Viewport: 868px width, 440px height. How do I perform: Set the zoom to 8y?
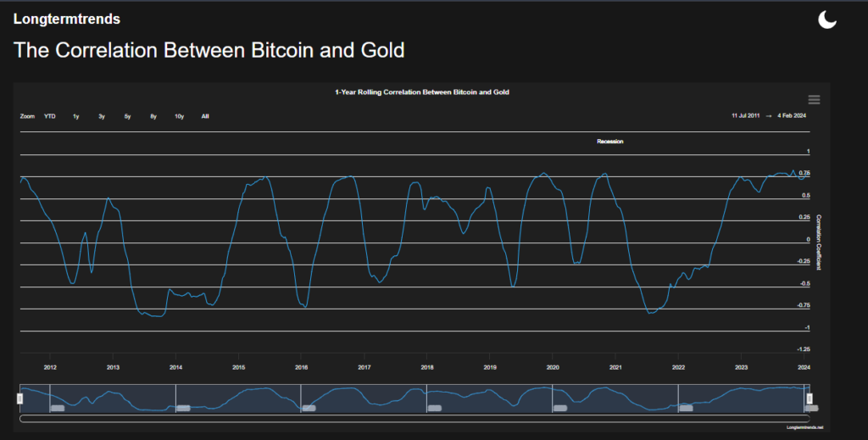(153, 115)
